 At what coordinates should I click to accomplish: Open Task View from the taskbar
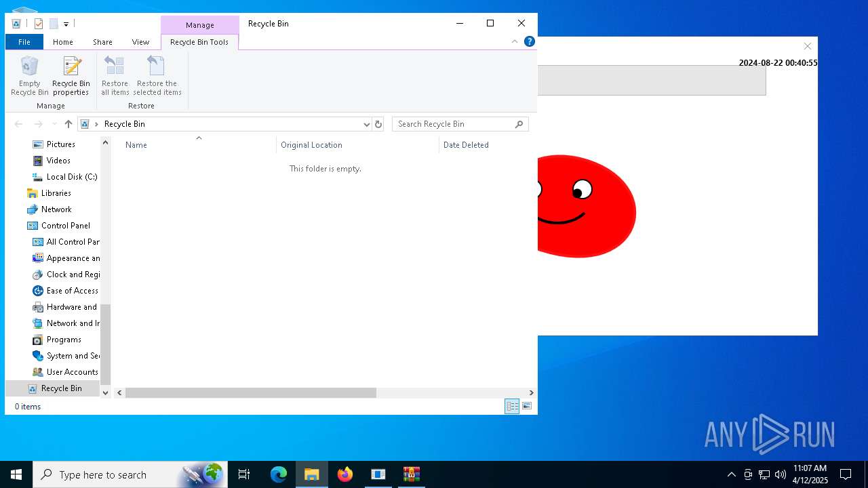coord(244,474)
